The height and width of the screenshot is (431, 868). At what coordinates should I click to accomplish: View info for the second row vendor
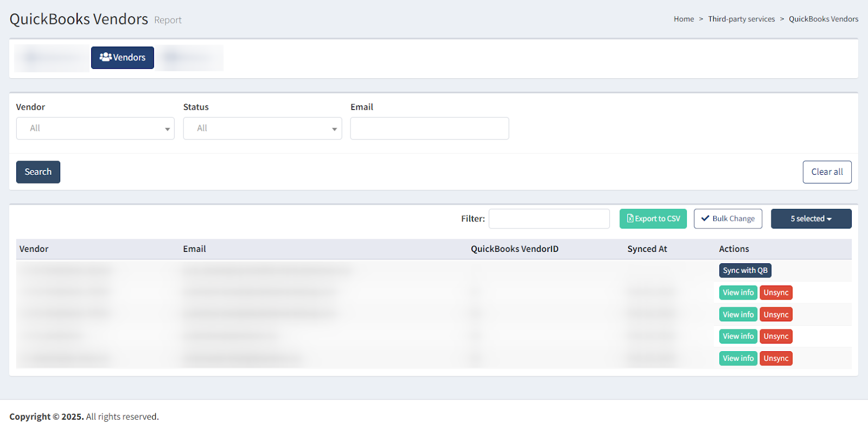click(738, 293)
